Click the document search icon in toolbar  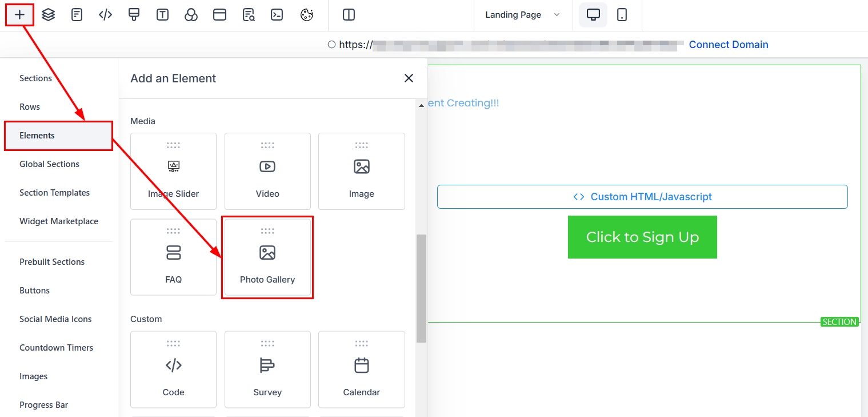click(x=249, y=15)
